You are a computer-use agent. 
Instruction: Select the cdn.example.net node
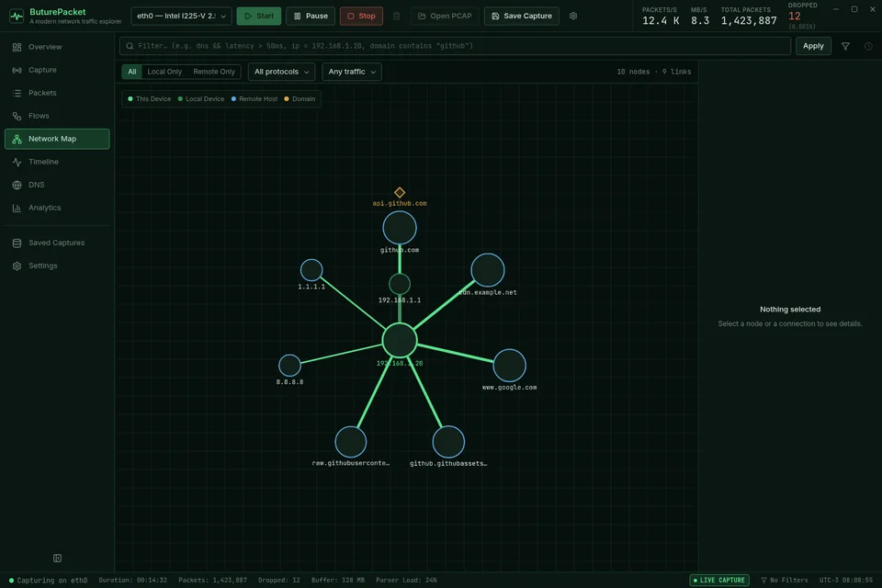(488, 270)
